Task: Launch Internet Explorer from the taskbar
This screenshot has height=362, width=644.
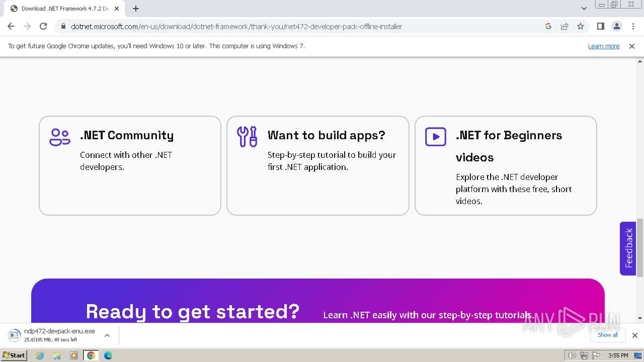Action: [x=40, y=355]
